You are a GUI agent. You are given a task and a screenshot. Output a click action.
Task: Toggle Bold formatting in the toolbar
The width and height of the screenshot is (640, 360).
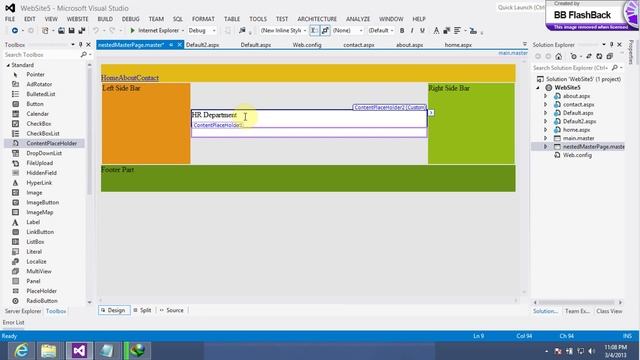(402, 31)
